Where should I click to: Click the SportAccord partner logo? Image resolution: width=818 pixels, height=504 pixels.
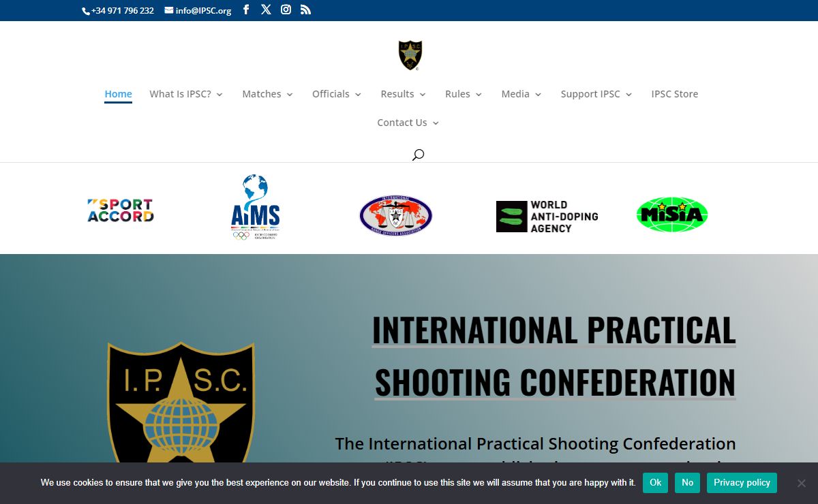(x=121, y=210)
